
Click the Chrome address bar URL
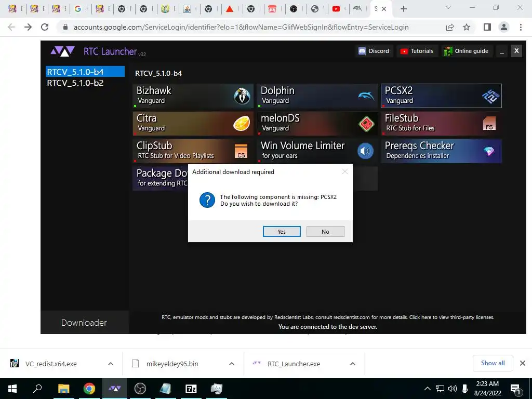[x=241, y=27]
